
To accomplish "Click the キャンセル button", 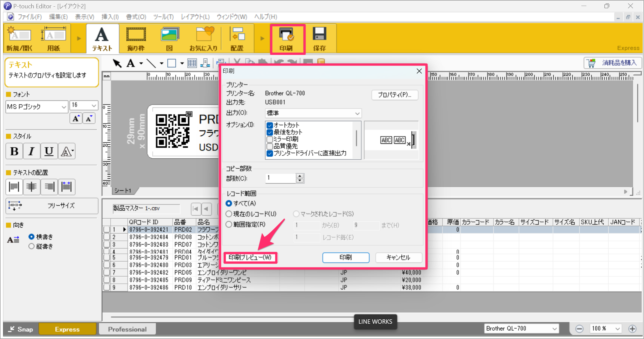I will tap(399, 257).
